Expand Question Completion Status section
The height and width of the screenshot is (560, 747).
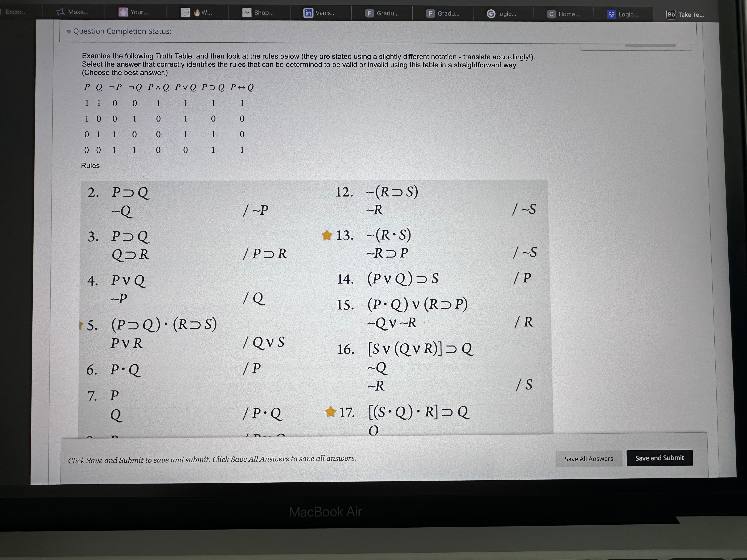(x=119, y=31)
